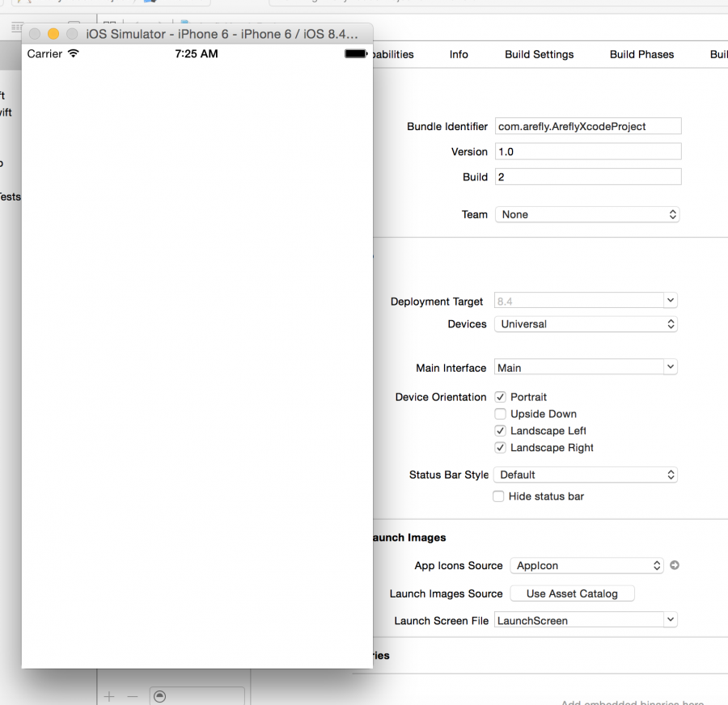Click the Bundle Identifier text field
This screenshot has width=728, height=705.
pyautogui.click(x=587, y=126)
